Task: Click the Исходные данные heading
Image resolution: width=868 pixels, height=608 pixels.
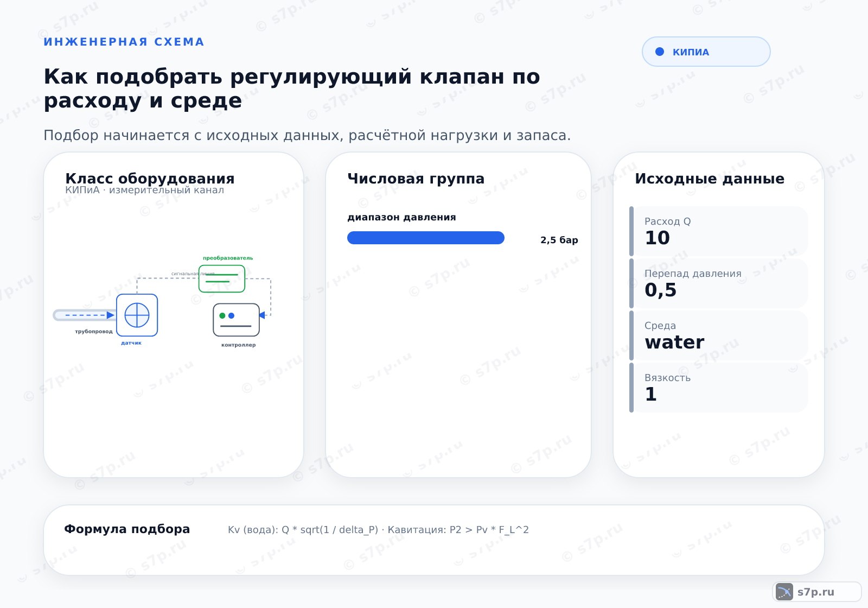Action: pyautogui.click(x=710, y=179)
